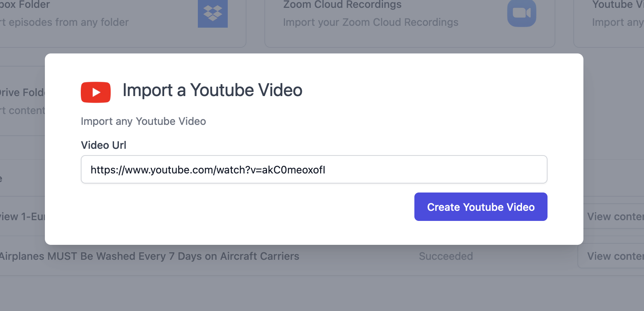Open the Airplanes MUST Be Washed video row
Screen dimensions: 644x311
tap(150, 256)
